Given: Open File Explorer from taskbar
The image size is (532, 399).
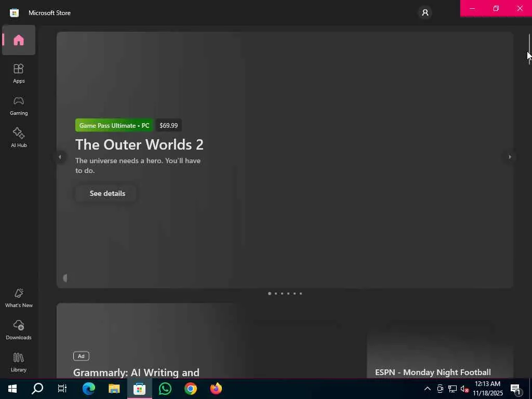Looking at the screenshot, I should pyautogui.click(x=114, y=389).
